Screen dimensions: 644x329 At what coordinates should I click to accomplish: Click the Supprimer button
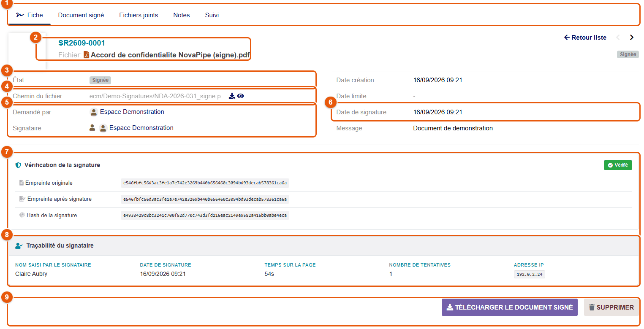tap(611, 307)
